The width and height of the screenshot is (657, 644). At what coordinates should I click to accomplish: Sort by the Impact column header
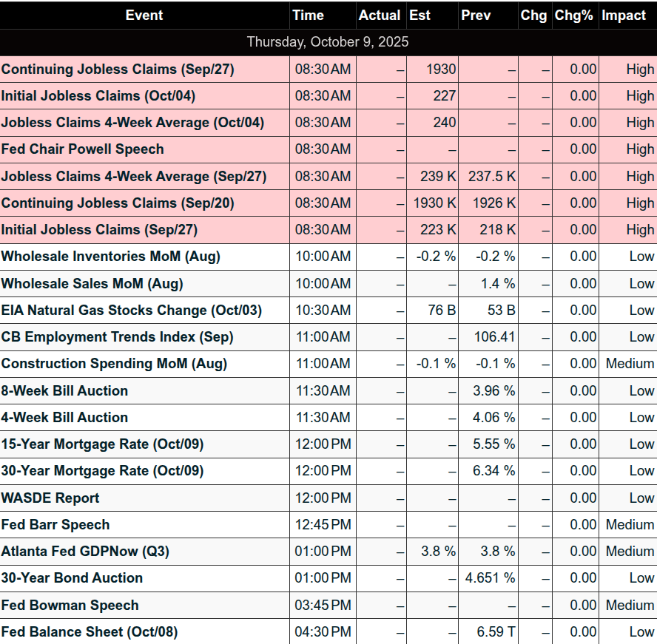tap(623, 16)
